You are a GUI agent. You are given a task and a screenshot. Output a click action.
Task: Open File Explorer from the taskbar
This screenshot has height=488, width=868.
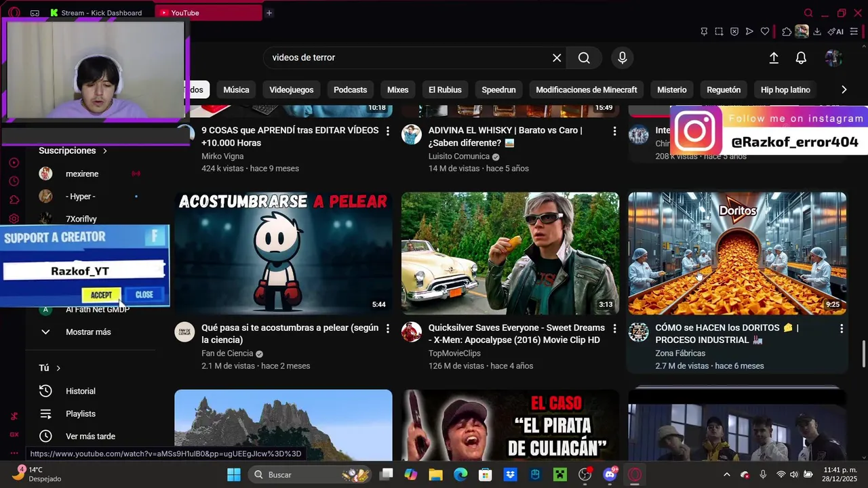[x=435, y=474]
